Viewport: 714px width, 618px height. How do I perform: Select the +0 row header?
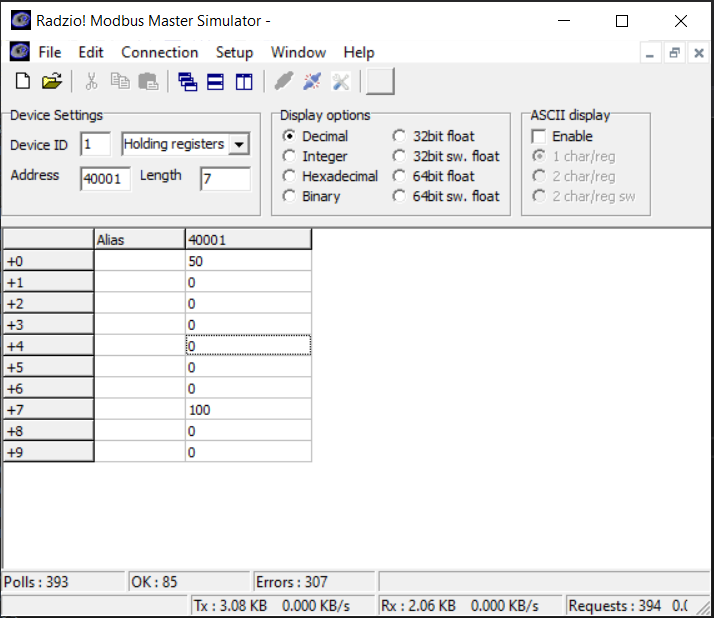[x=48, y=261]
